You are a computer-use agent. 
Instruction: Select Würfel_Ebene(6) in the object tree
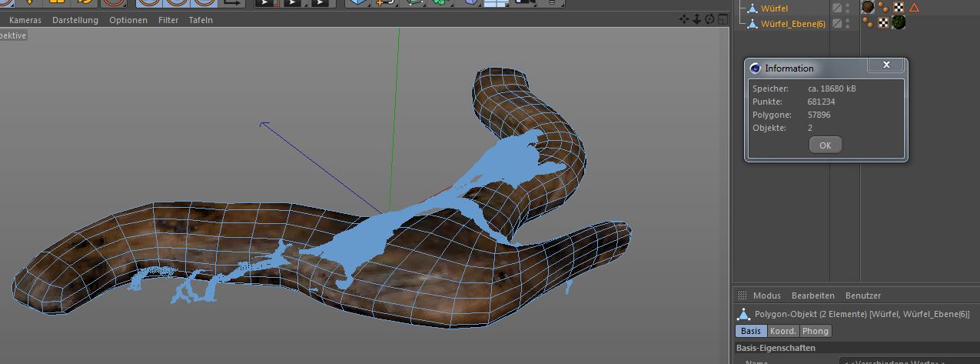click(x=792, y=24)
